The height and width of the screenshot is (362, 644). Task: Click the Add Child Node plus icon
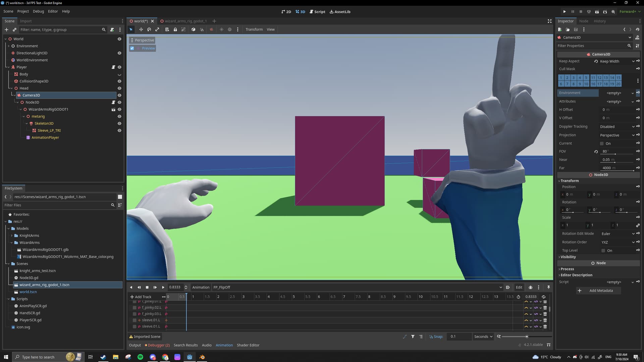tap(6, 29)
